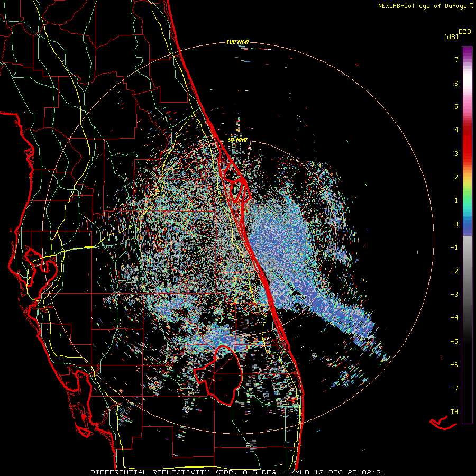Click the DZD color scale title
The width and height of the screenshot is (476, 476).
[x=465, y=32]
